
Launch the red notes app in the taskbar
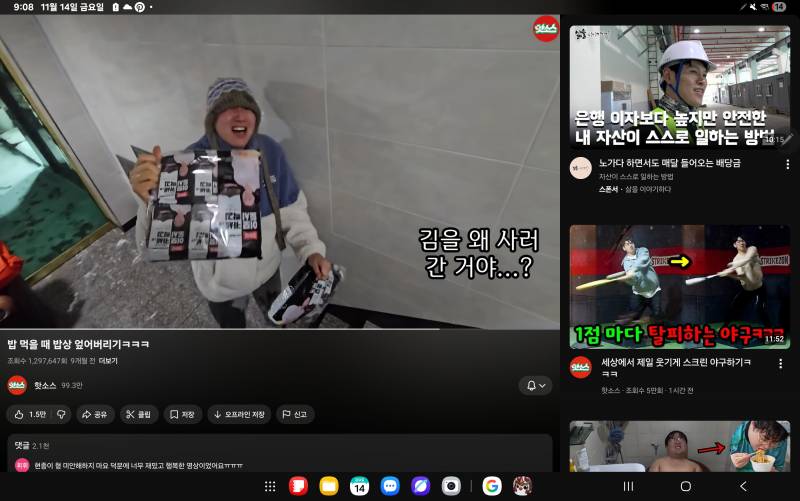298,486
